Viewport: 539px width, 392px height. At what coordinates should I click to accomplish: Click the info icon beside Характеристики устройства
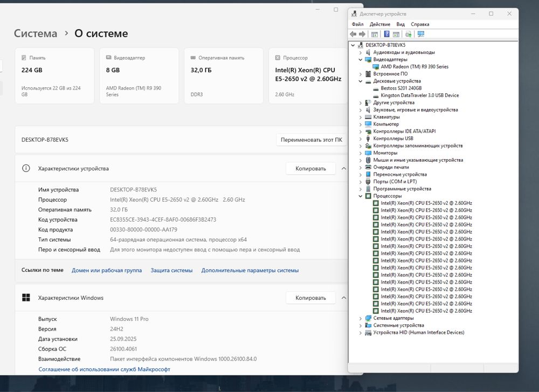tap(26, 168)
